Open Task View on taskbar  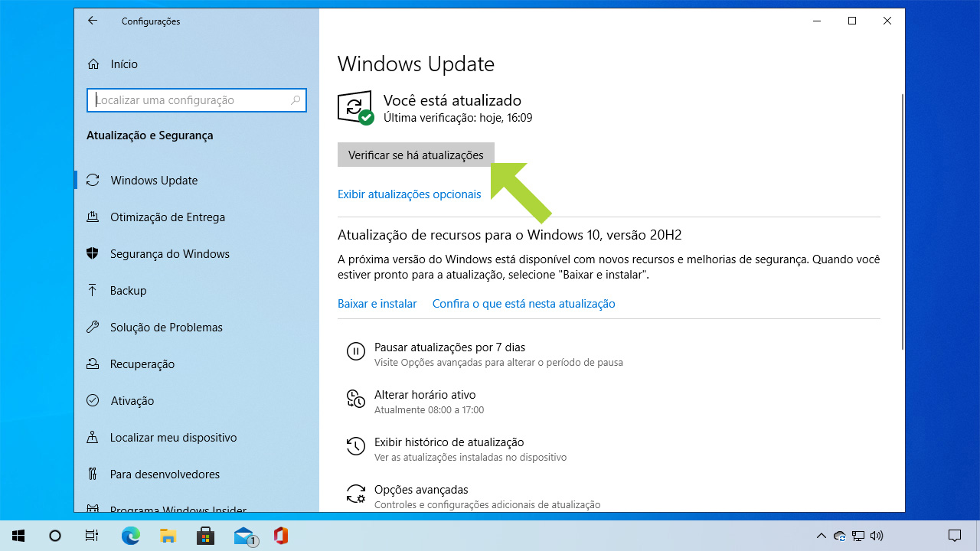click(92, 536)
